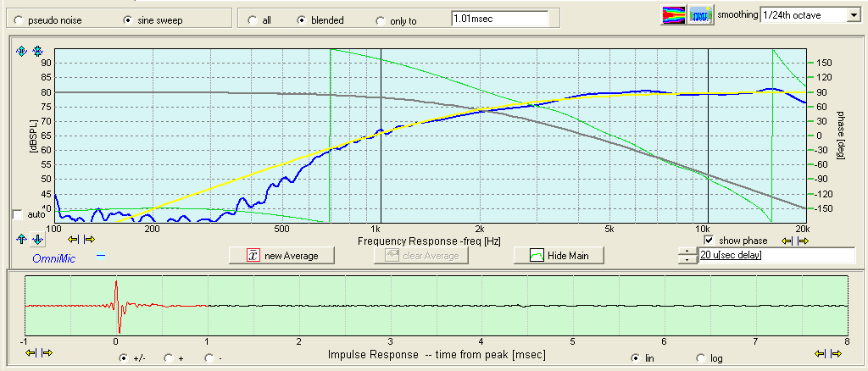Choose the log impulse scale option

coord(701,358)
